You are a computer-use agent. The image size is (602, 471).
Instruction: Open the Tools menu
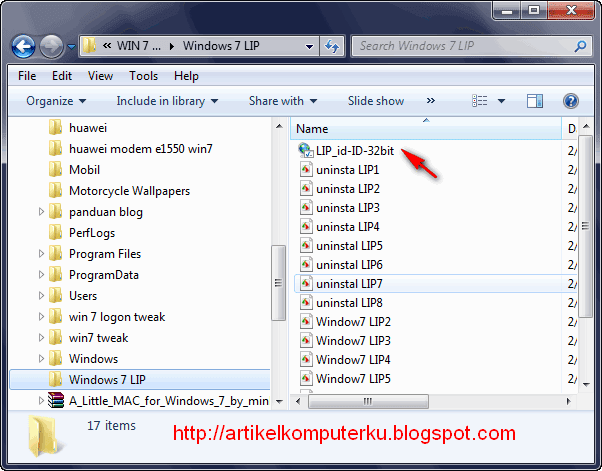(x=143, y=76)
